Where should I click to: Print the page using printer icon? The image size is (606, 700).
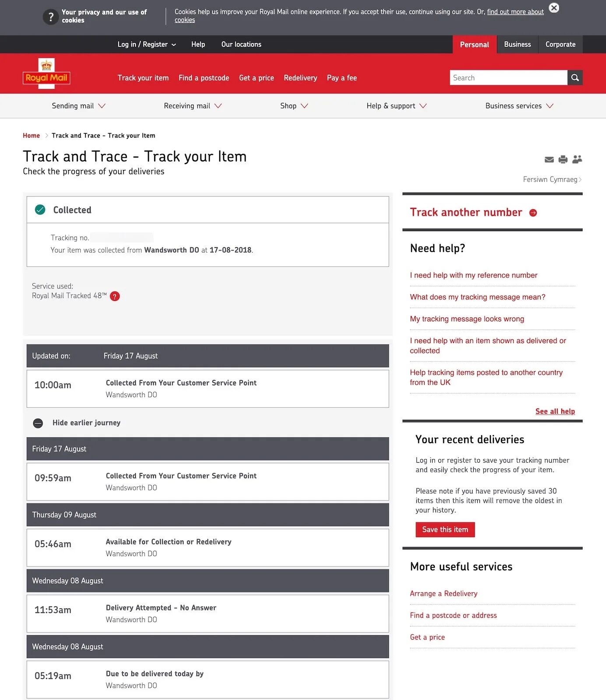[x=563, y=159]
